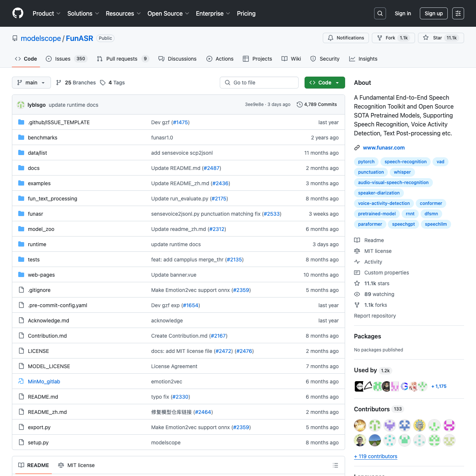Image resolution: width=476 pixels, height=476 pixels.
Task: Open the 3ee9e8e commit hash link
Action: click(254, 104)
